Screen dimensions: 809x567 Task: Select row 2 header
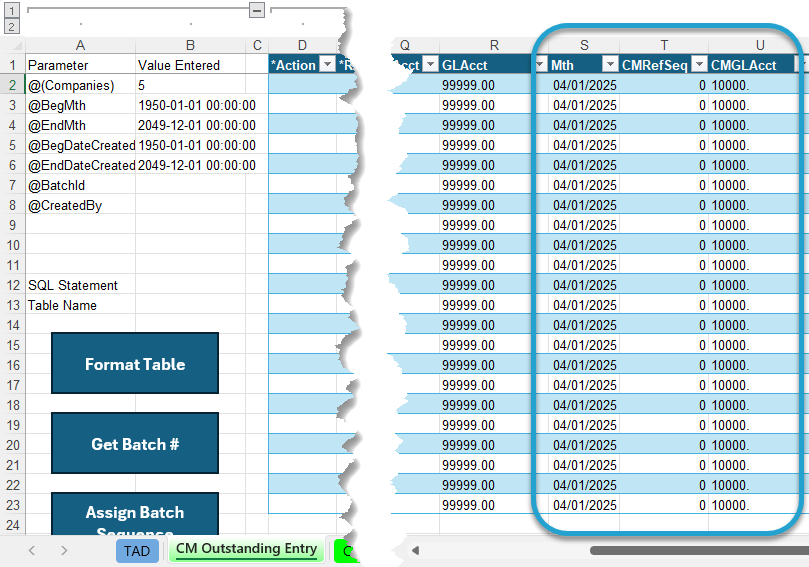[x=13, y=85]
